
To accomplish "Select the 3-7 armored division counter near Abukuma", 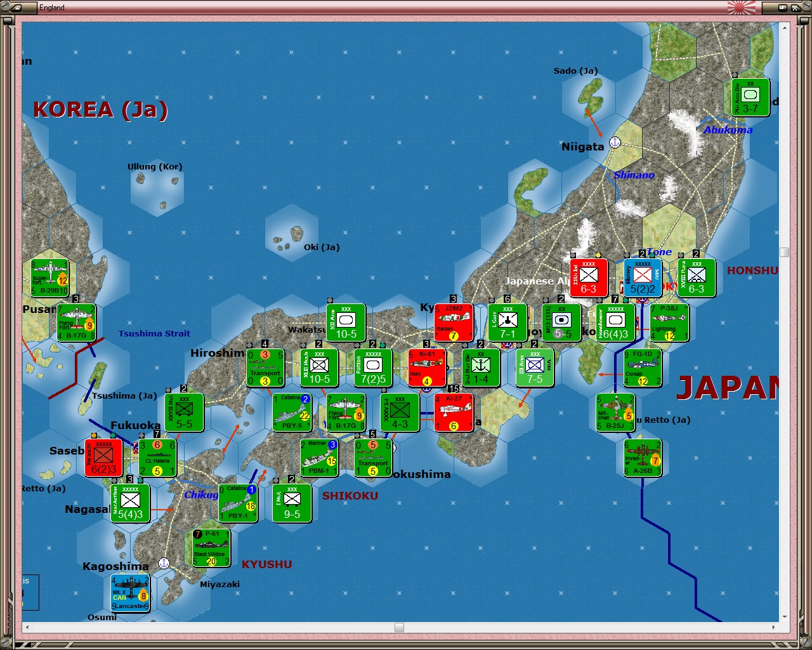I will tap(750, 97).
